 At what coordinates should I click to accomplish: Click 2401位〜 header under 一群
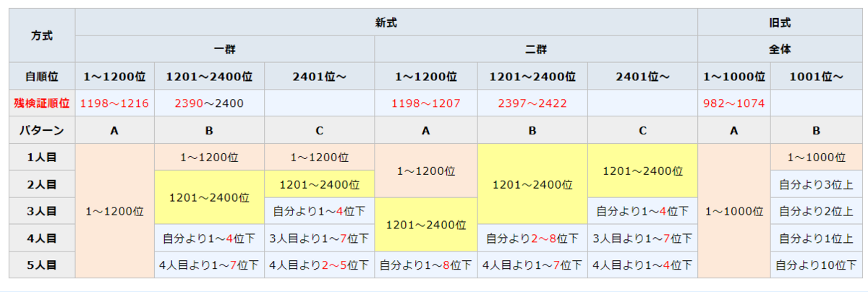(320, 76)
